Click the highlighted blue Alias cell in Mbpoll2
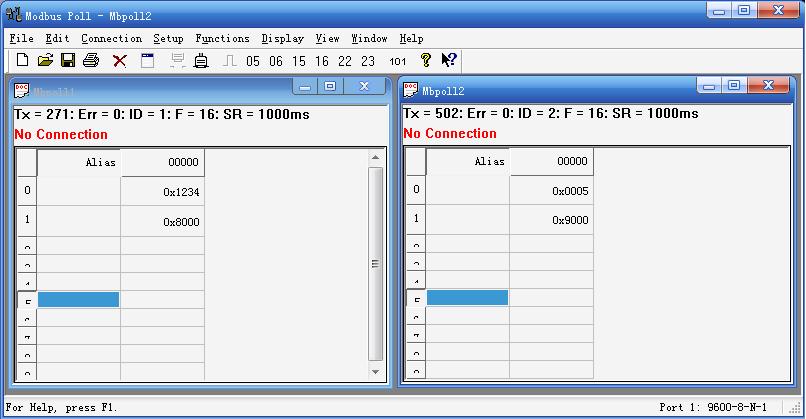Viewport: 806px width, 419px height. (467, 298)
